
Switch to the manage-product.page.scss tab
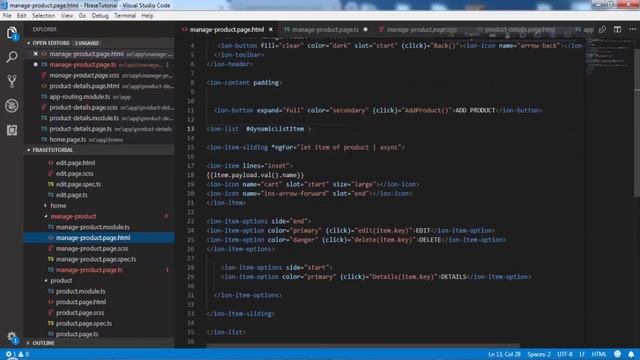click(x=422, y=29)
